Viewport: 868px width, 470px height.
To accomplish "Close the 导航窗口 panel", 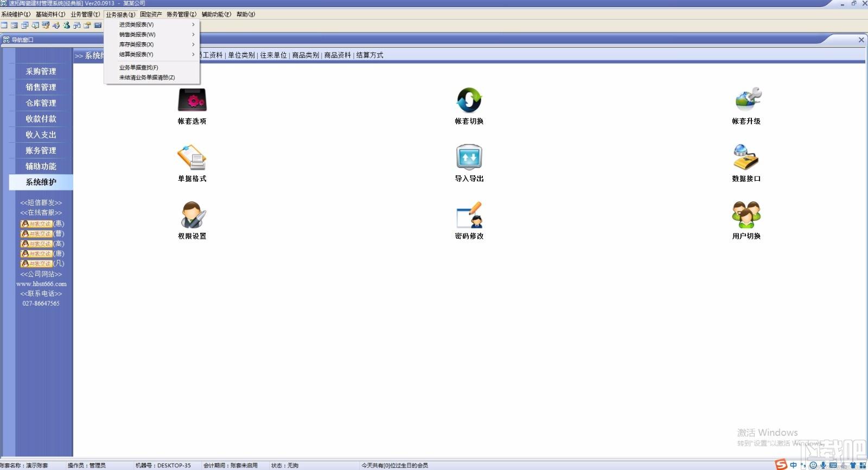I will [x=861, y=40].
